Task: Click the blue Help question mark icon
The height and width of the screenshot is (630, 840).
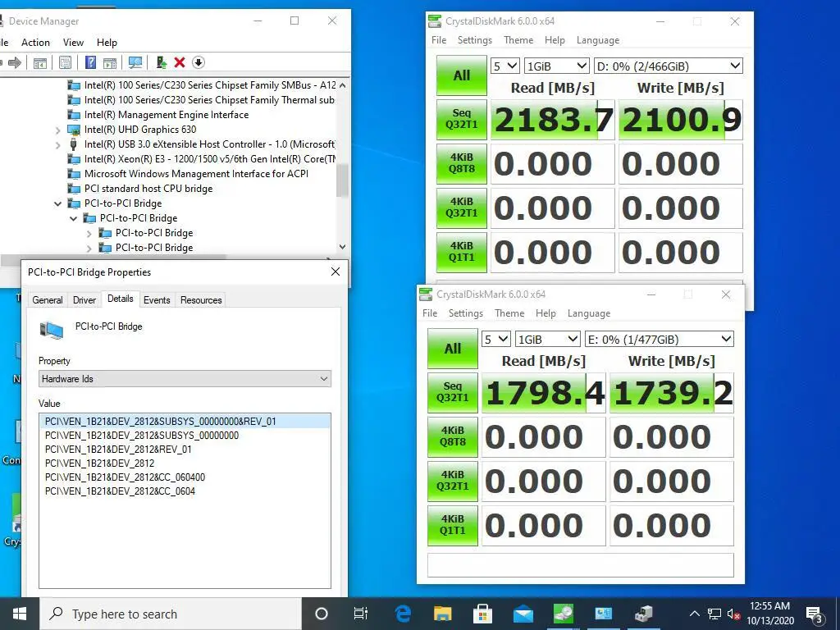Action: pos(90,62)
